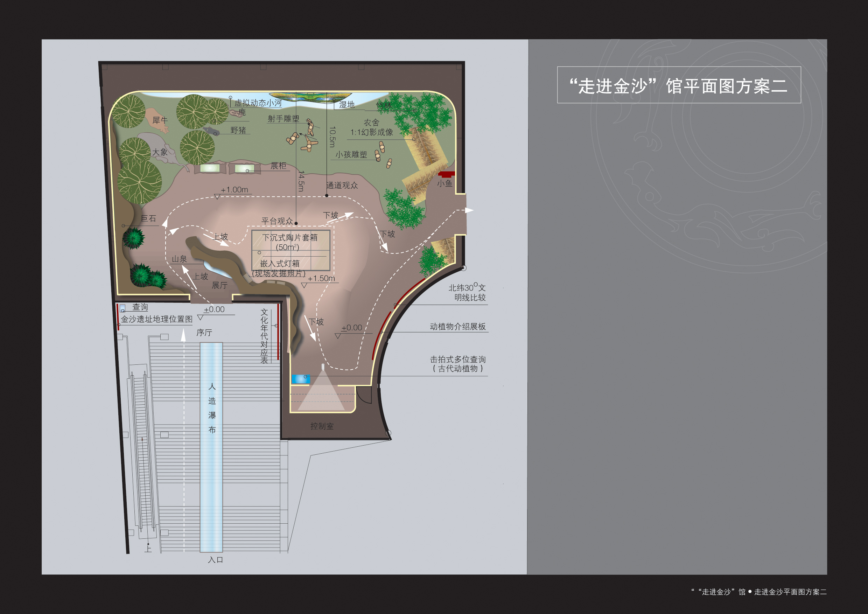Viewport: 868px width, 614px height.
Task: Click the 北纬30°文明线比较 annotation
Action: click(x=467, y=293)
